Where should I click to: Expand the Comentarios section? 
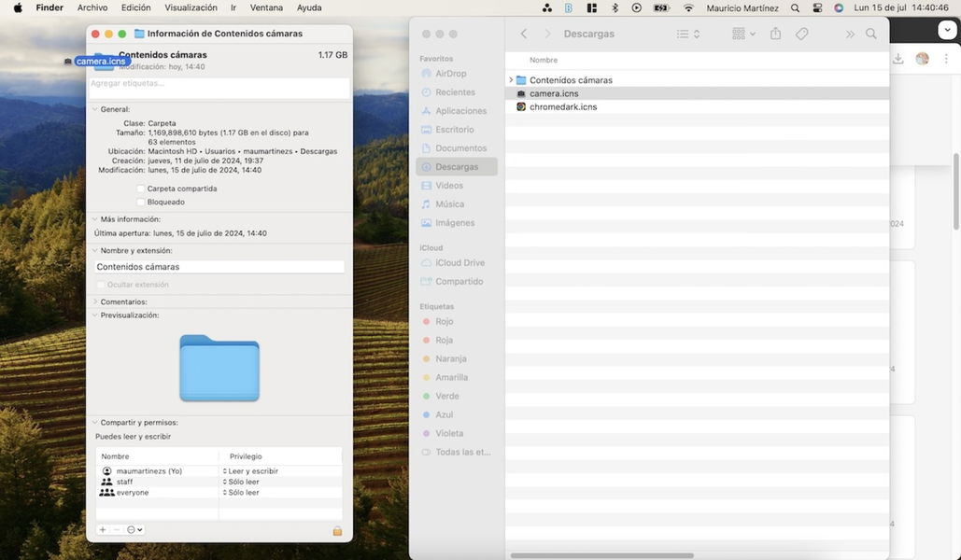pyautogui.click(x=95, y=302)
